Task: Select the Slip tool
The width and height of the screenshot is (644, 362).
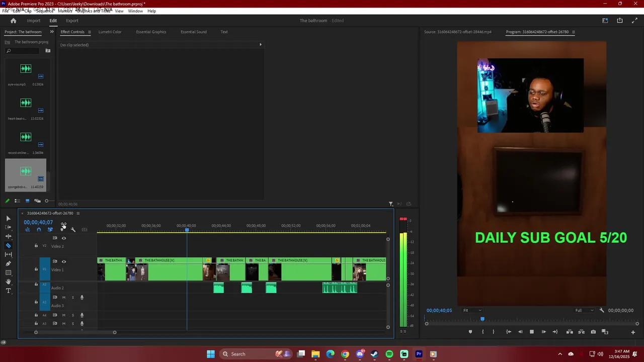Action: pos(8,254)
